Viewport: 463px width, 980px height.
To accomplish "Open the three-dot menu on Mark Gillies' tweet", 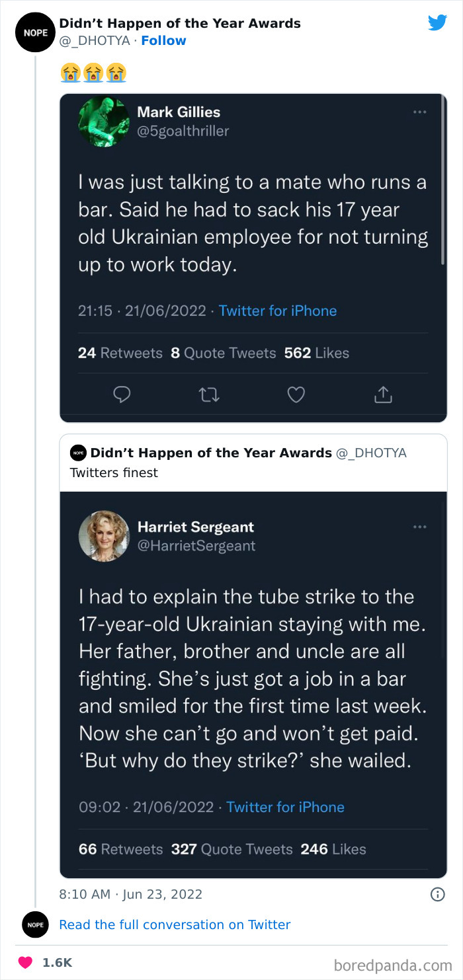I will 420,112.
